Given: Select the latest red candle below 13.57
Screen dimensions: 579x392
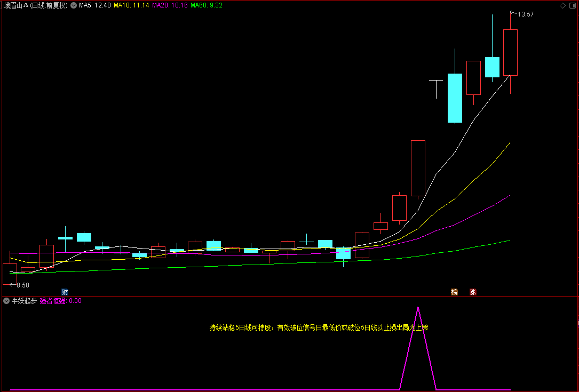Looking at the screenshot, I should 510,52.
